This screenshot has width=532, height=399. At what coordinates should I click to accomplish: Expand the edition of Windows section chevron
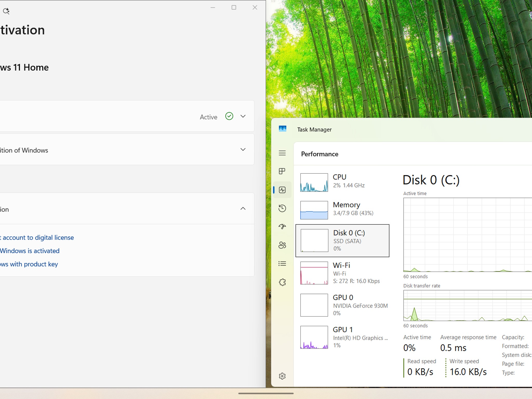click(243, 149)
